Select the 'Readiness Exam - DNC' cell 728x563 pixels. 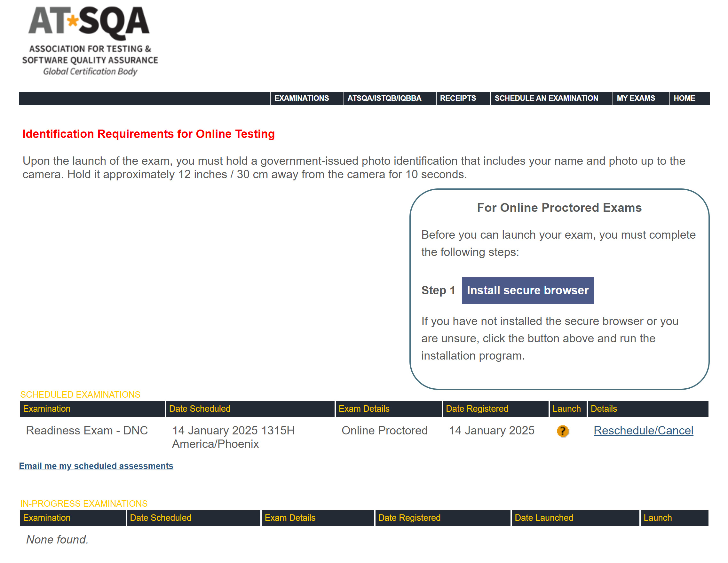coord(87,430)
